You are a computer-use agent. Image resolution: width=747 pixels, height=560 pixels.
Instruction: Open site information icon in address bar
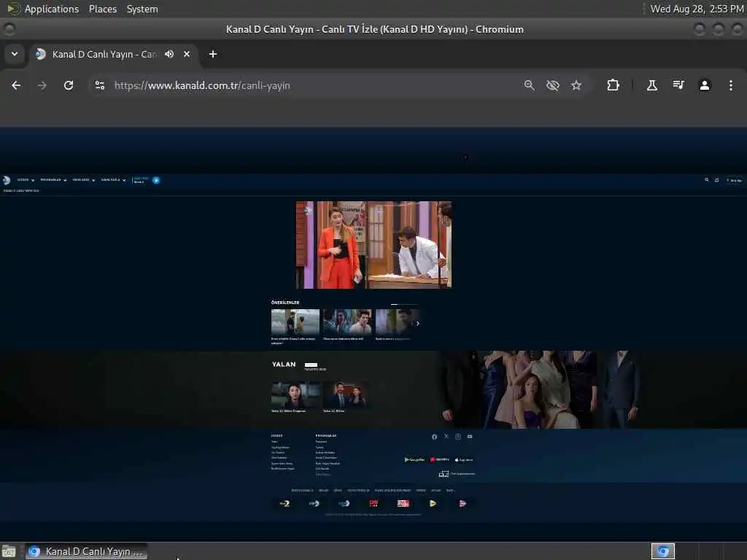[99, 85]
